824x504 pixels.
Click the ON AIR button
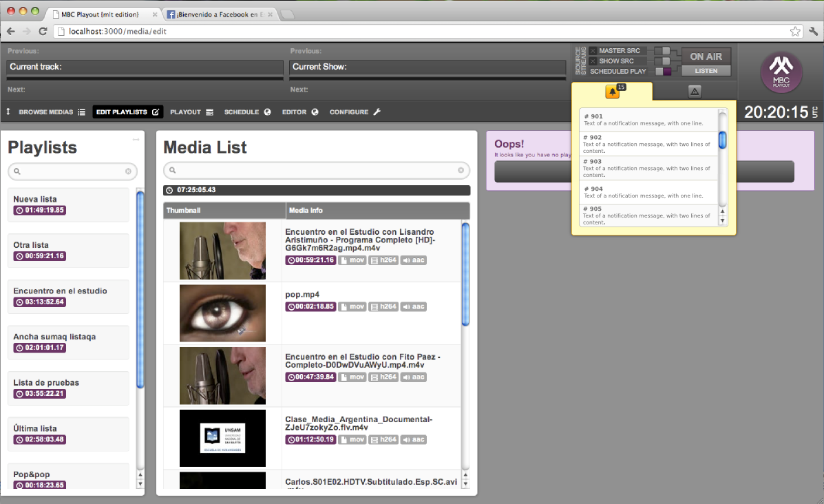coord(706,56)
